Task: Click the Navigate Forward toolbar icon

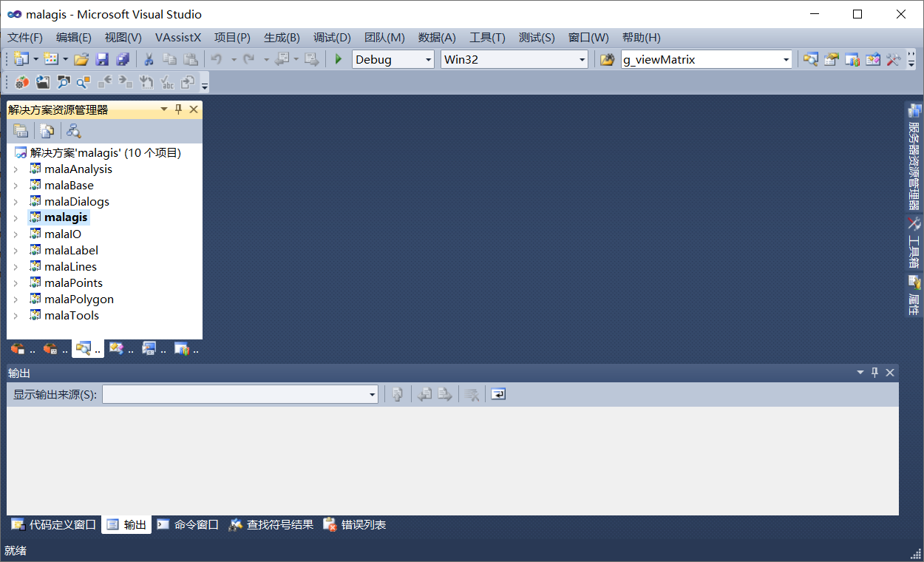Action: coord(311,59)
